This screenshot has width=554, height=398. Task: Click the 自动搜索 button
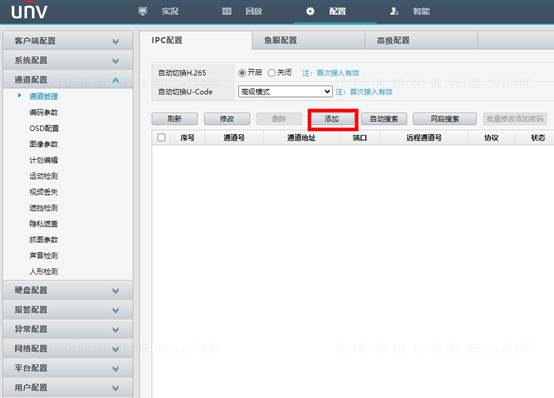pos(384,119)
